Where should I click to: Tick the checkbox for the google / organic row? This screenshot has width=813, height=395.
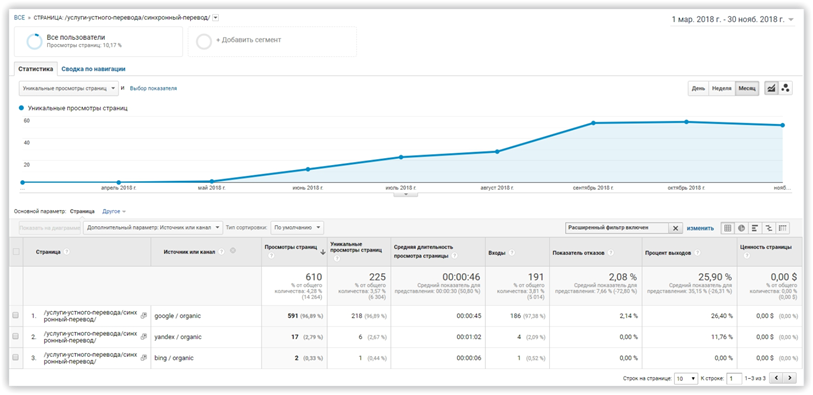point(16,316)
